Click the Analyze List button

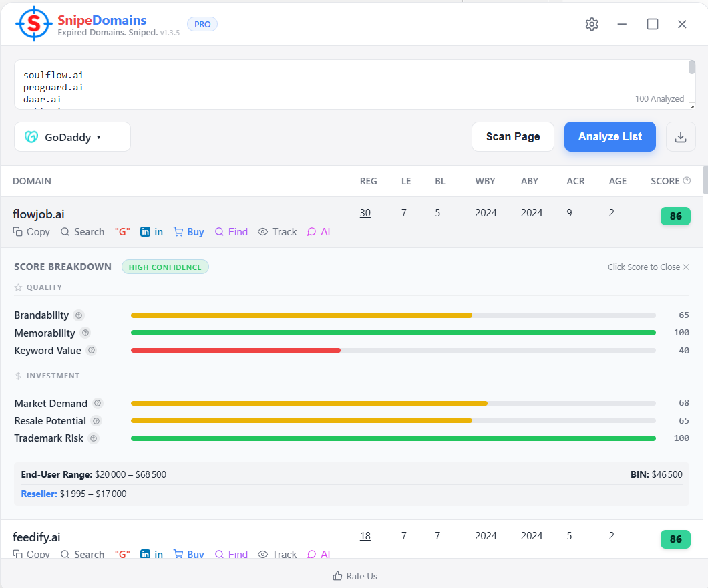click(x=610, y=137)
